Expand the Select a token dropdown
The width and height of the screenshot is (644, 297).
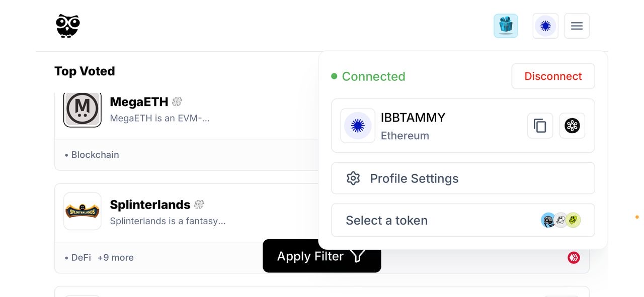(x=463, y=220)
